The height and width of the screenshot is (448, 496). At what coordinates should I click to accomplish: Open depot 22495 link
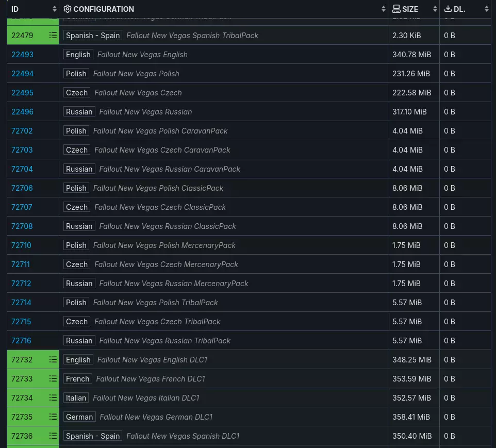(22, 93)
